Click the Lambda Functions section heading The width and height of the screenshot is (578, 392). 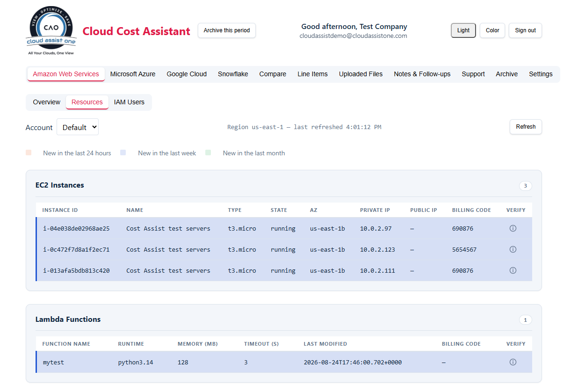pos(68,319)
